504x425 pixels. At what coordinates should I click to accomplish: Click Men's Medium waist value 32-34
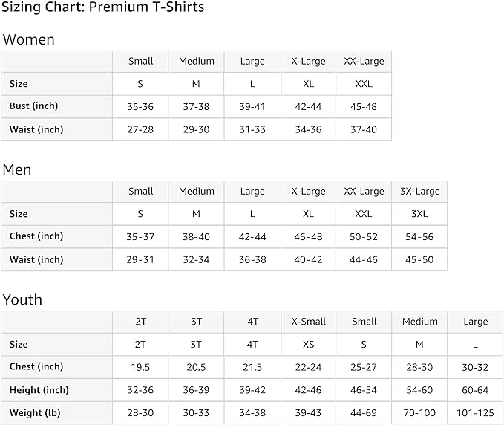point(196,259)
